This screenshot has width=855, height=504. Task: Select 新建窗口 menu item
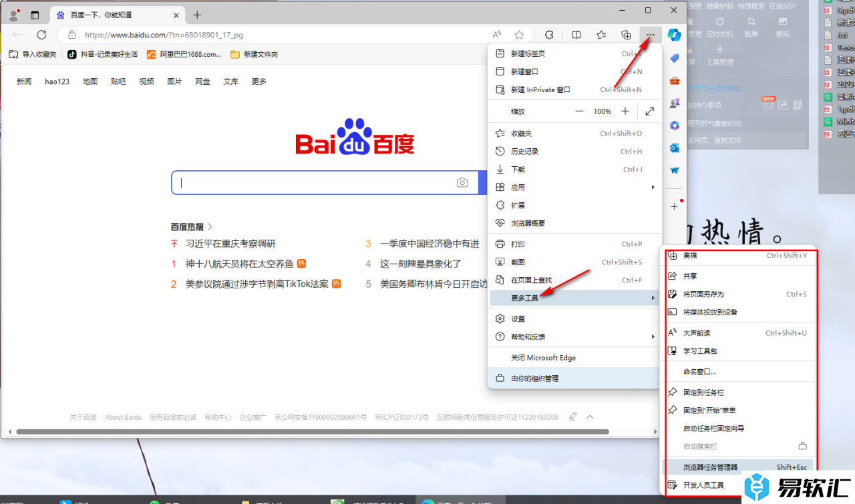(x=574, y=72)
